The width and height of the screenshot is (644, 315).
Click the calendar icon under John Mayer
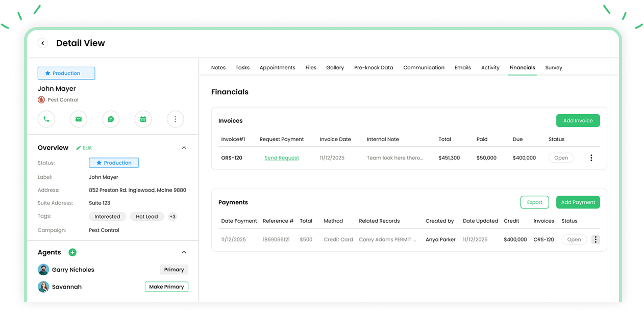pos(143,119)
